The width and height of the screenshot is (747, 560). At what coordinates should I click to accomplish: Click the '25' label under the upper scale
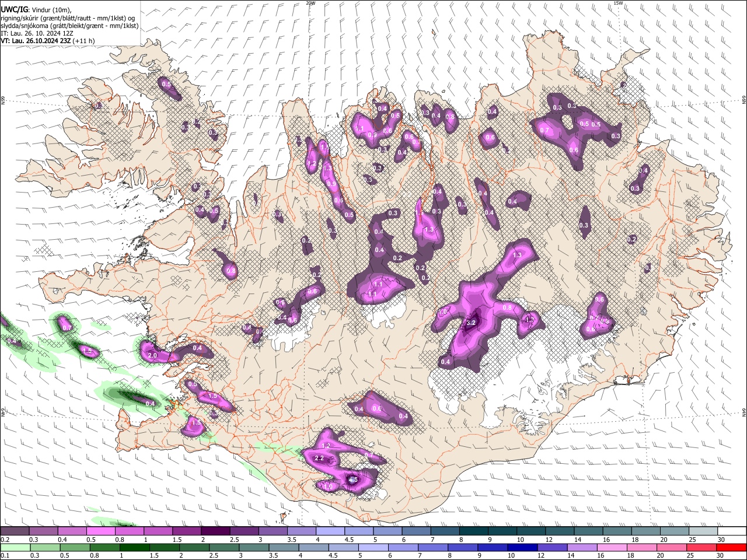pyautogui.click(x=692, y=540)
